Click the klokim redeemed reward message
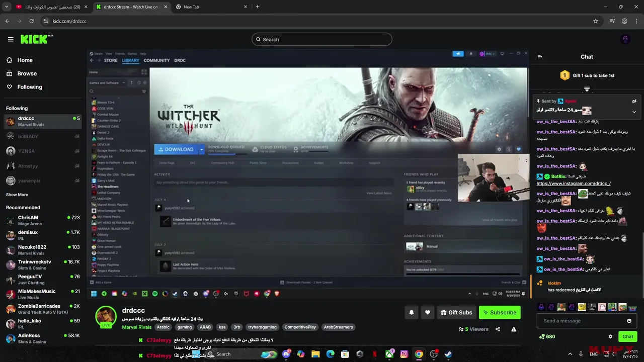 [586, 287]
